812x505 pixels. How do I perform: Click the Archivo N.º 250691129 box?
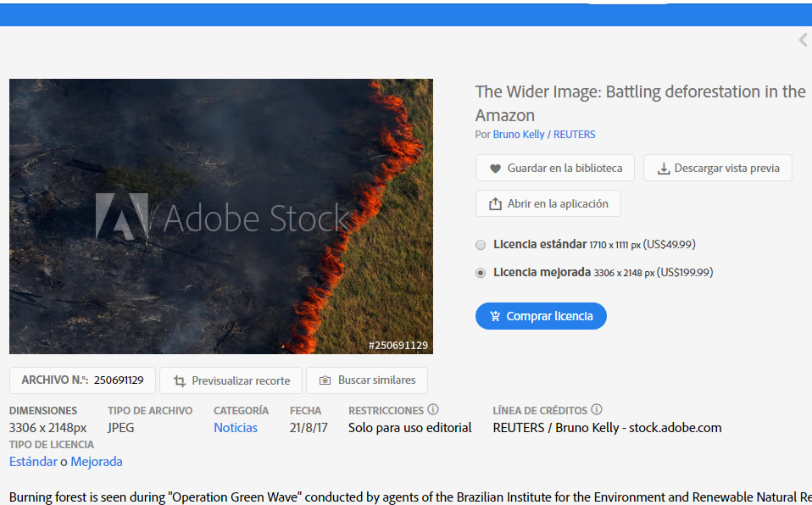click(82, 380)
